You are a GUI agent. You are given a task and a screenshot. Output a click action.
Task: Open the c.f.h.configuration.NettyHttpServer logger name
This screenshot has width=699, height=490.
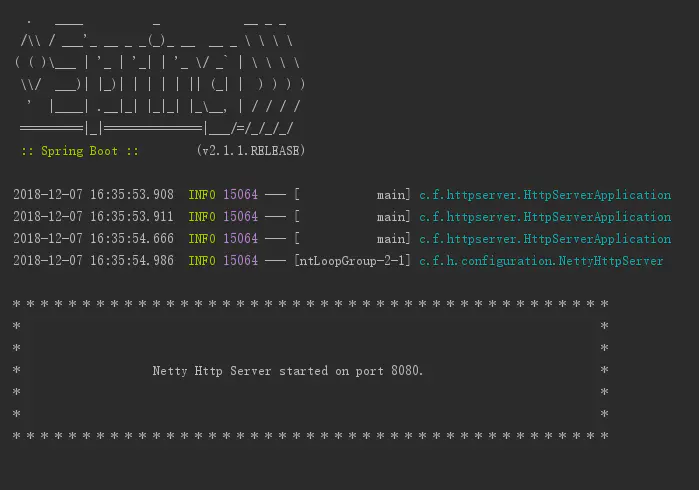point(540,261)
